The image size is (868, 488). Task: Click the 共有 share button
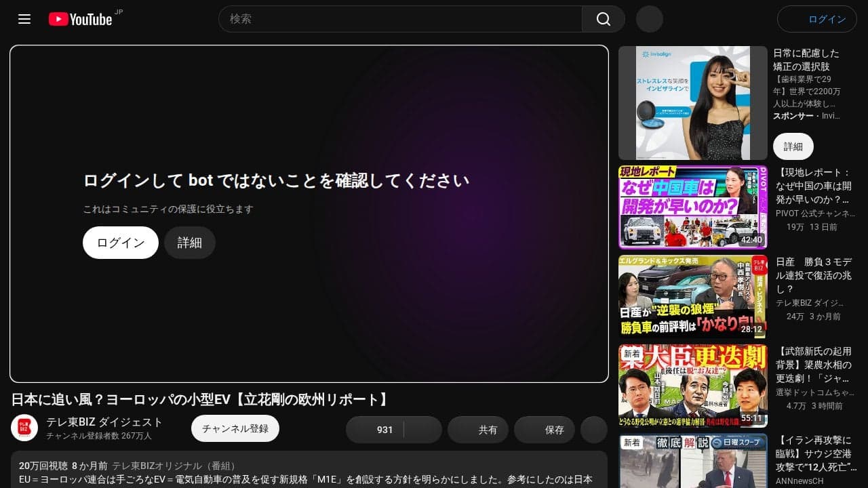click(478, 430)
